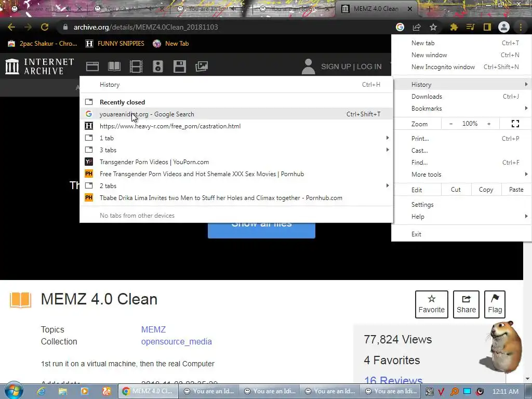Open a New Incognito window
The width and height of the screenshot is (532, 399).
461,67
